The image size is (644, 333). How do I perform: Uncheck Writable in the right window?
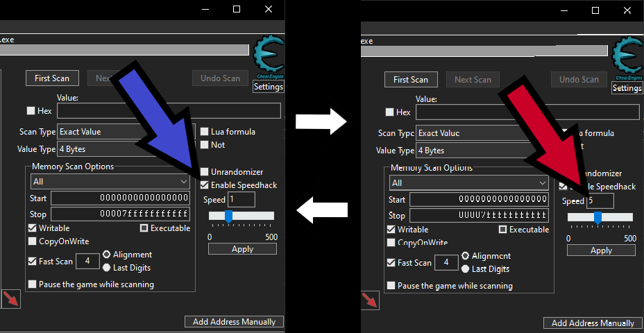coord(392,230)
